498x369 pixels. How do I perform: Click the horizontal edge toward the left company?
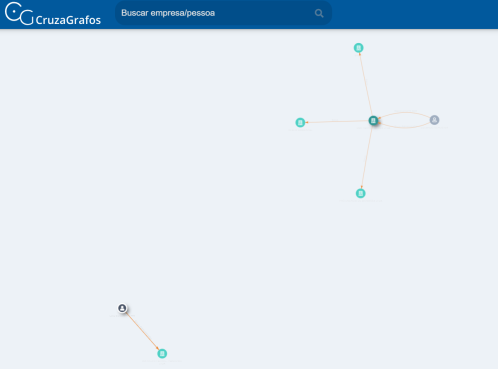337,122
